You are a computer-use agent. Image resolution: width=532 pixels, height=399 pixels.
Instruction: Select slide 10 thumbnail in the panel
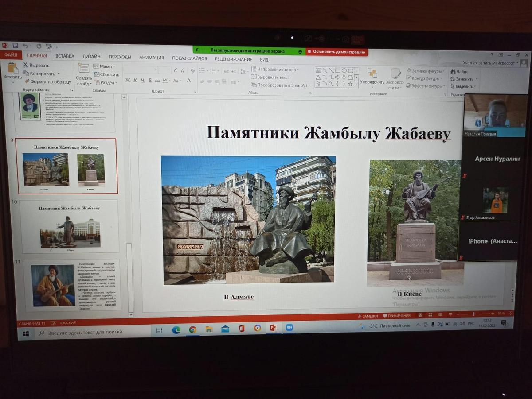click(69, 226)
